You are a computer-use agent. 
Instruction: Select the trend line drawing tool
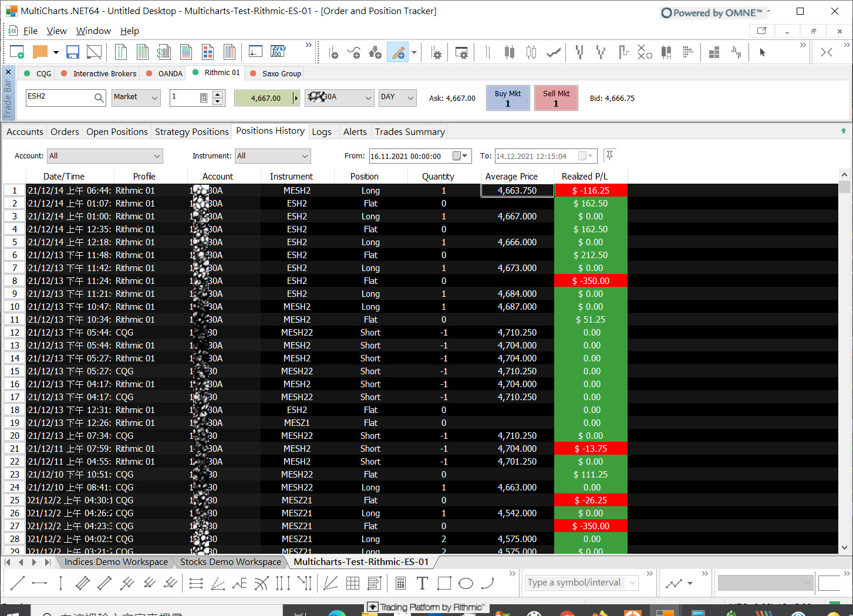(x=18, y=583)
